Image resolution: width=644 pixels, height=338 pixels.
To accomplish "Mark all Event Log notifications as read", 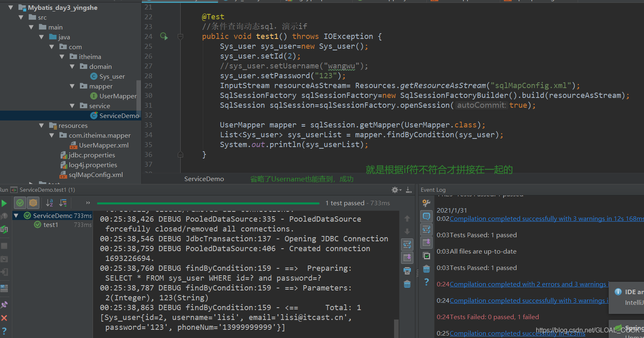I will click(426, 256).
